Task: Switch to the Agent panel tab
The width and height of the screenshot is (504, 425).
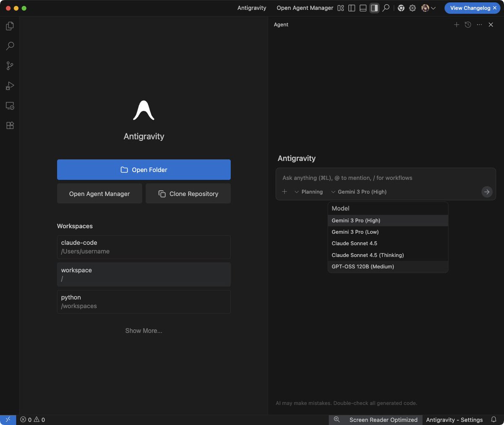Action: click(281, 24)
